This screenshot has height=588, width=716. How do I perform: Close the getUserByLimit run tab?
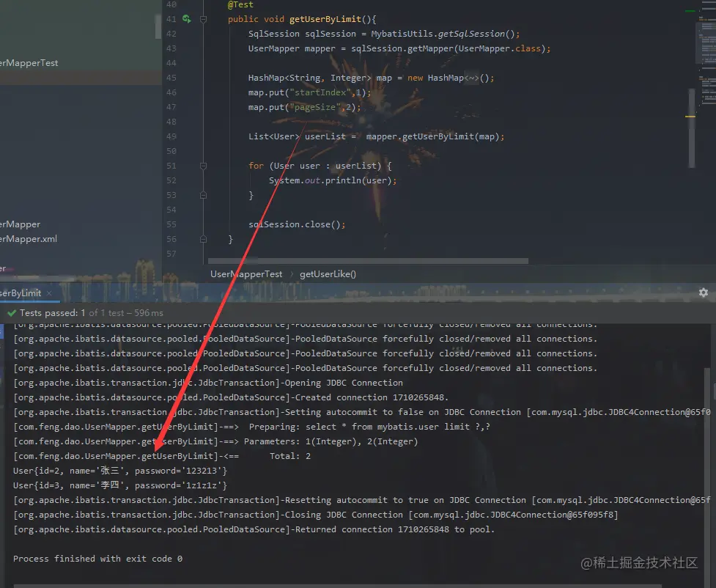pos(49,293)
